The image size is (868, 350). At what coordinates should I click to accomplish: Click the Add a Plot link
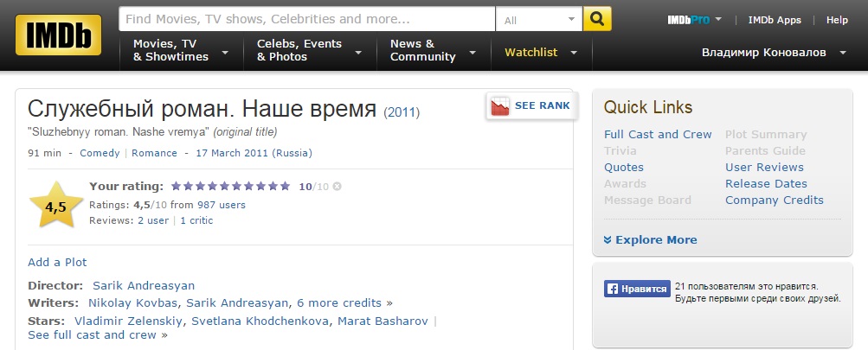(58, 262)
